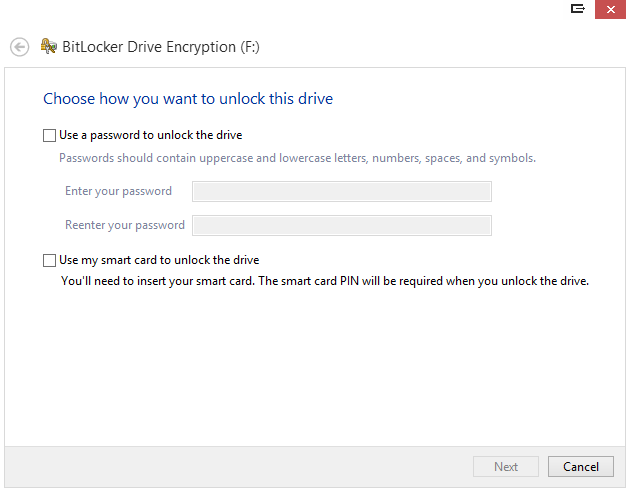631x491 pixels.
Task: Click the smart card PIN description text
Action: pos(325,281)
